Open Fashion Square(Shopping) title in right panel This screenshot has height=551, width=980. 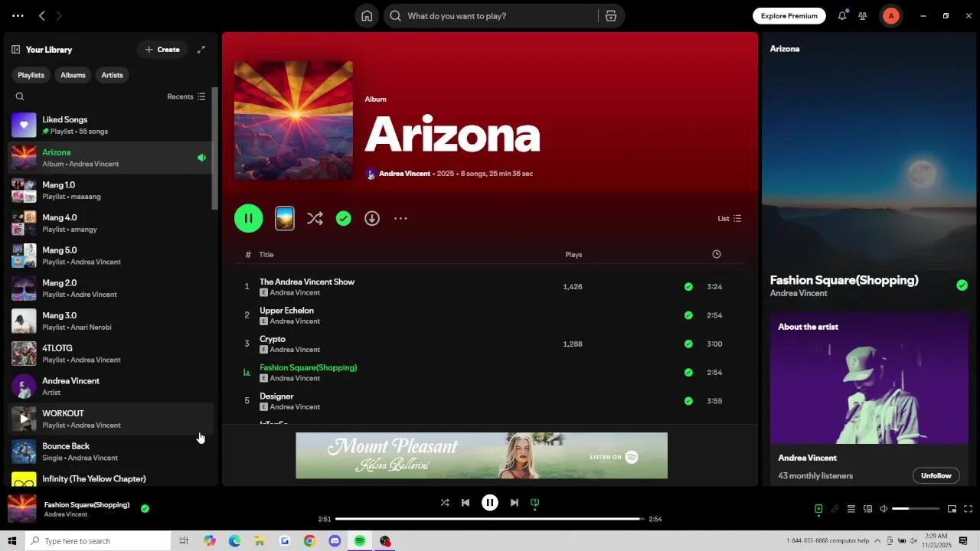tap(844, 280)
